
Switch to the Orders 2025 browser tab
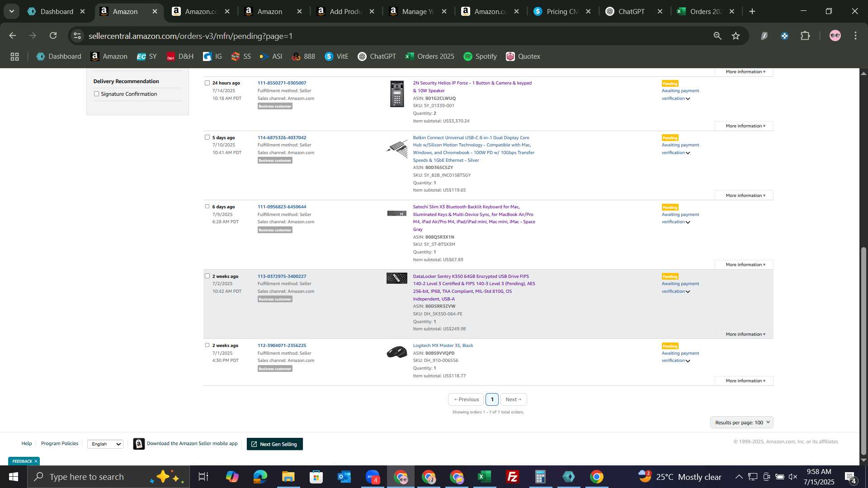(x=705, y=11)
